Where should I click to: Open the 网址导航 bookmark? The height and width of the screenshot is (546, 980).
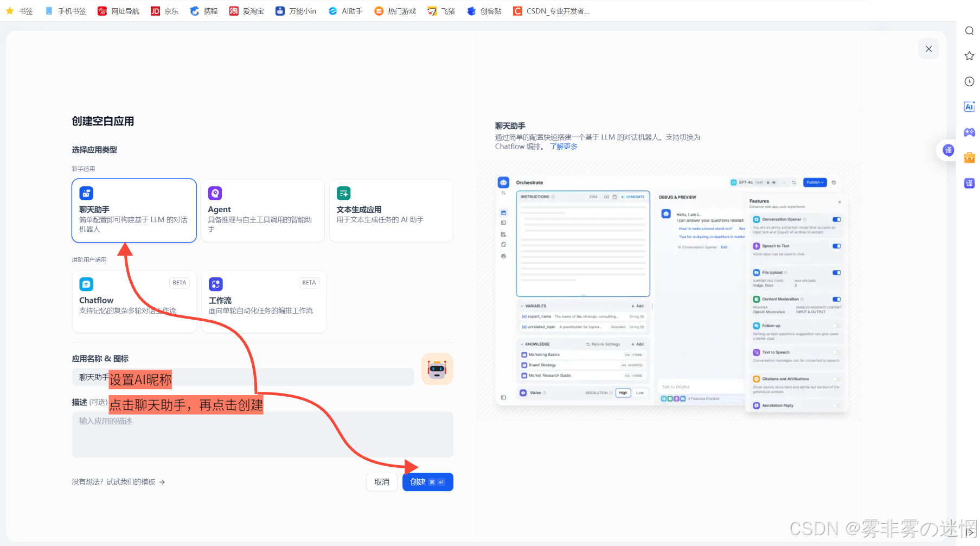pyautogui.click(x=118, y=11)
